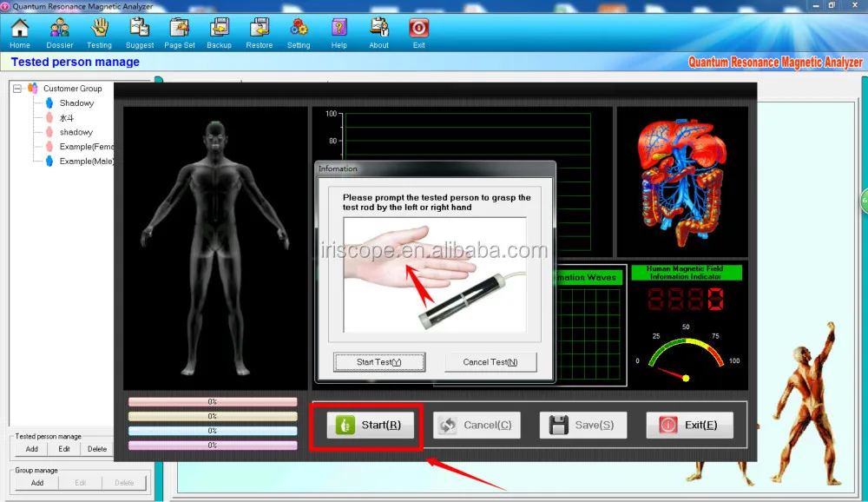
Task: Click the Start(R) button
Action: click(x=371, y=425)
